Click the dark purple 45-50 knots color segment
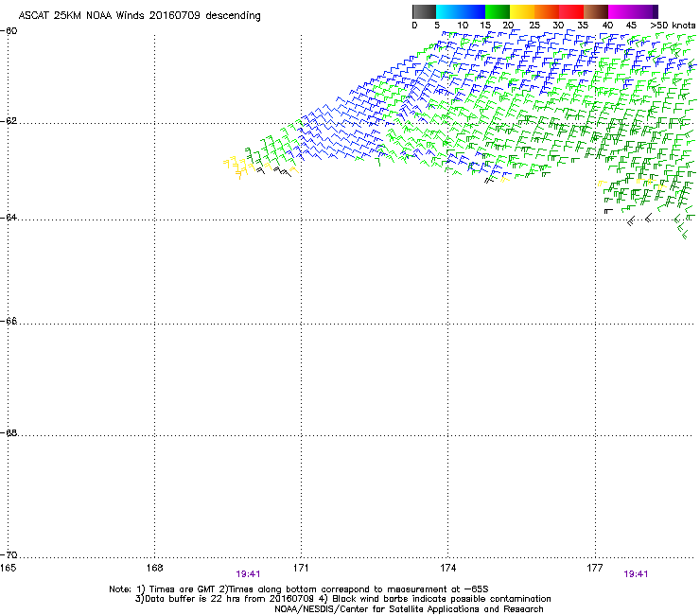The image size is (700, 615). pos(645,11)
